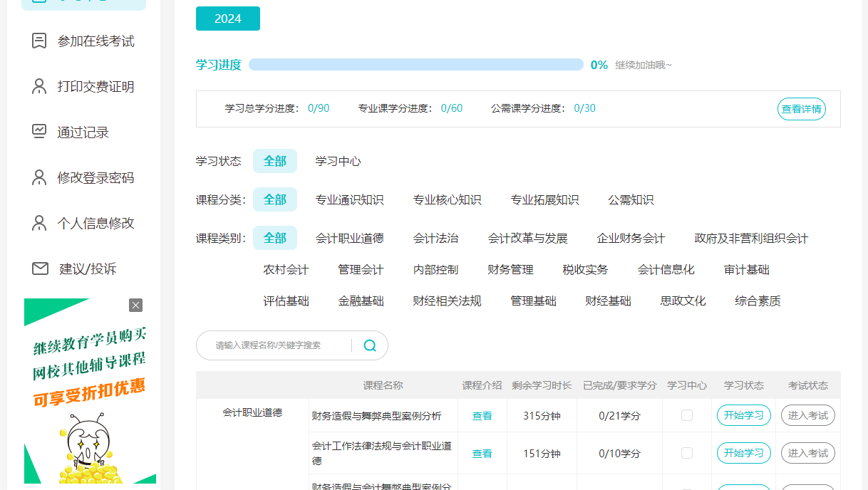Click the learning progress bar
Screen dimensions: 868x490
415,65
